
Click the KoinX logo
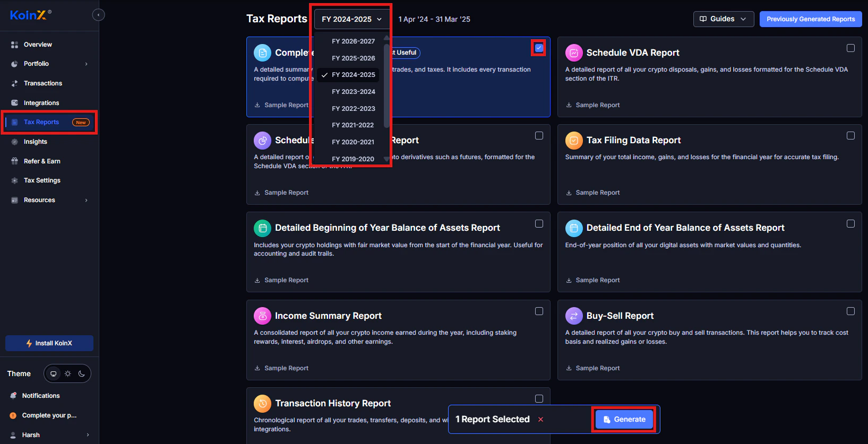31,15
